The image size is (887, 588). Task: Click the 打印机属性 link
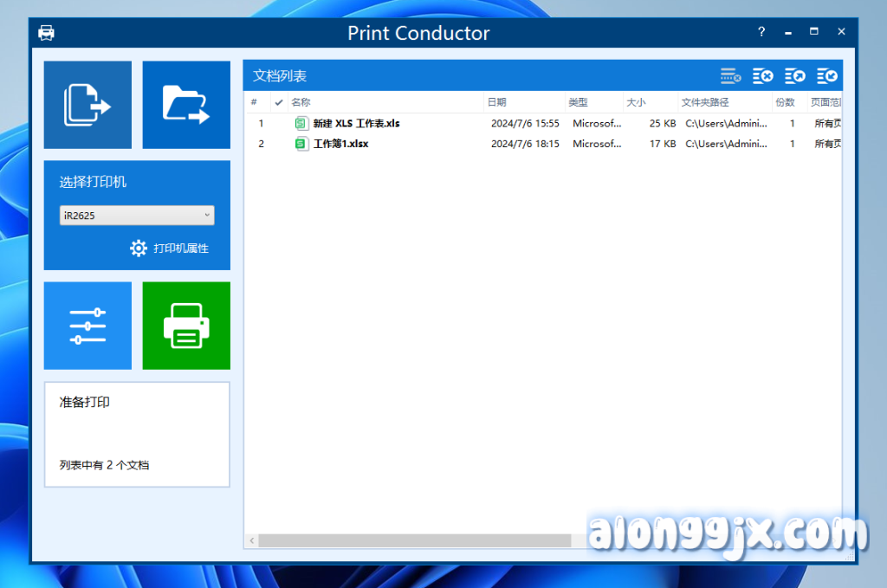tap(181, 249)
